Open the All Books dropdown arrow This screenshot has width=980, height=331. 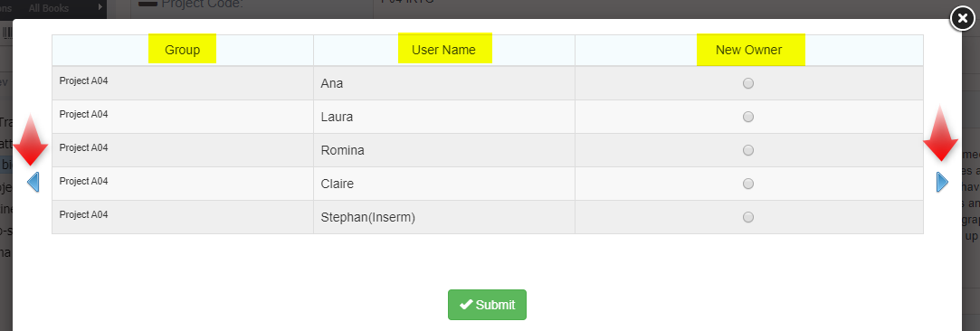[100, 8]
